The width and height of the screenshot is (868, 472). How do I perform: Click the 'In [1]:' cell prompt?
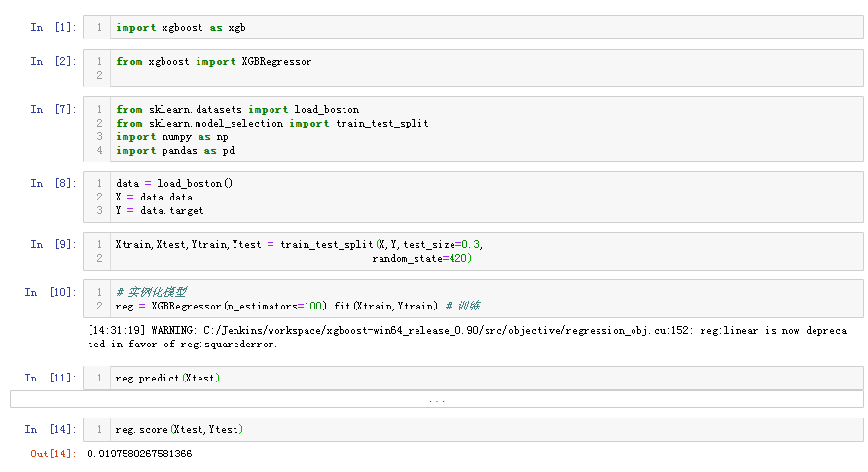click(x=51, y=27)
